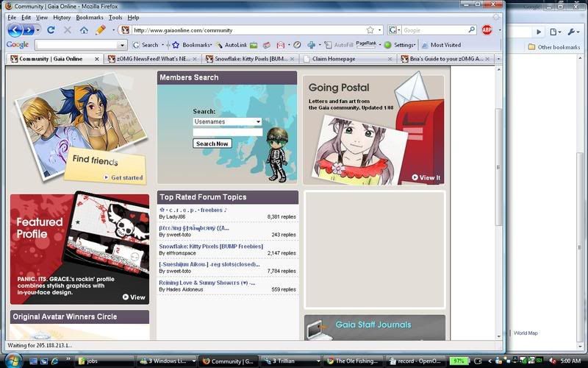Open the Adblock Plus ABP icon
This screenshot has height=368, width=588.
point(487,30)
